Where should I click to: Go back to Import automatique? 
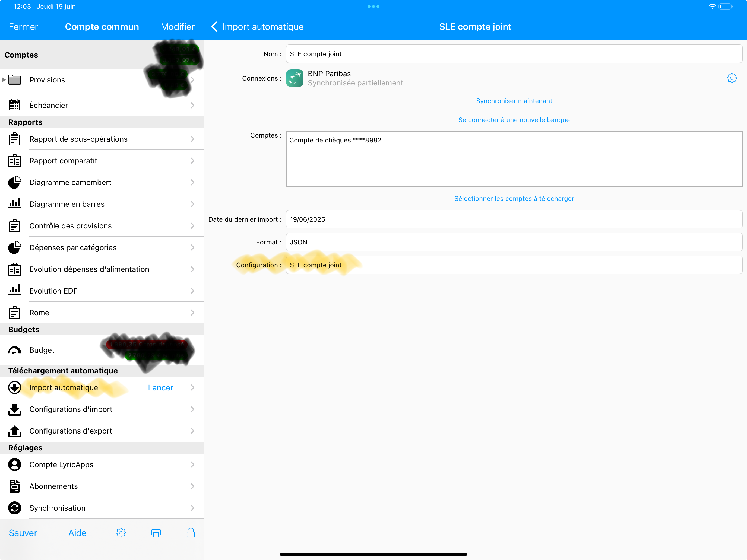pos(257,27)
